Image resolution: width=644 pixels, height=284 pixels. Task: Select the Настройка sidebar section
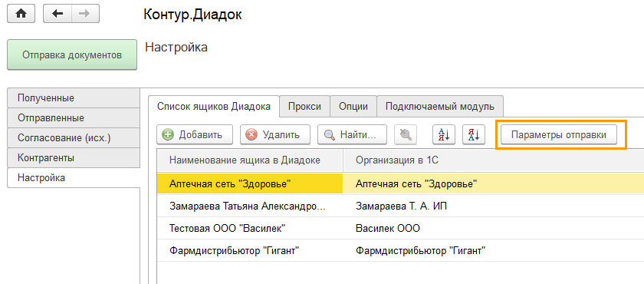[x=74, y=178]
